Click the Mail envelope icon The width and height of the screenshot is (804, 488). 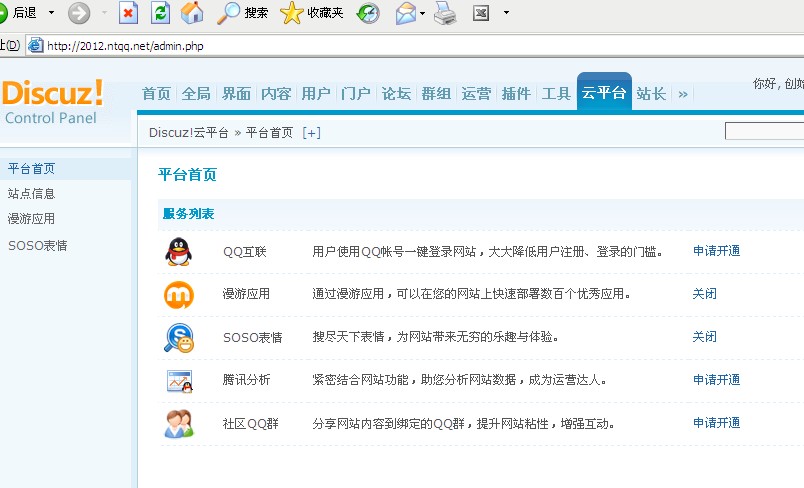coord(406,13)
